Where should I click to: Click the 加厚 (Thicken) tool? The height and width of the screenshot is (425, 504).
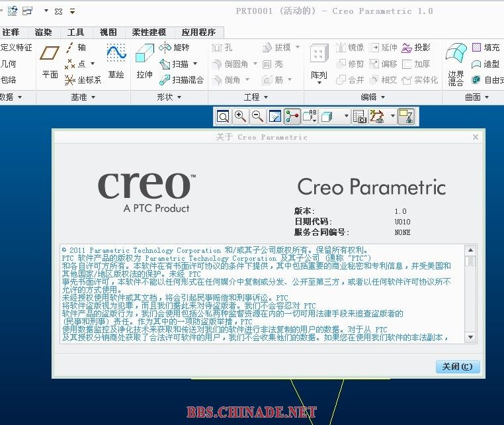pos(416,64)
